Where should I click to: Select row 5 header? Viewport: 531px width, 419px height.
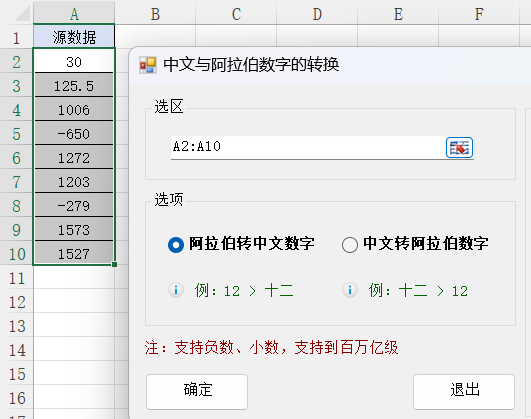click(x=17, y=133)
